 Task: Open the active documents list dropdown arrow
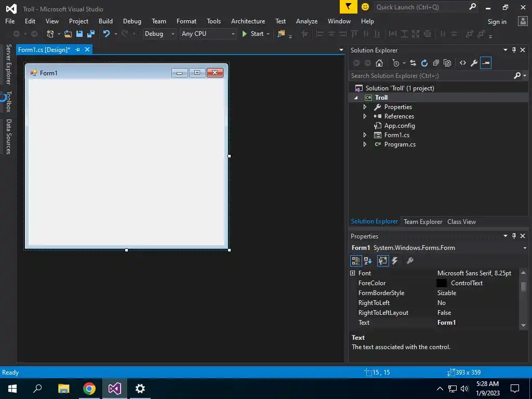341,50
